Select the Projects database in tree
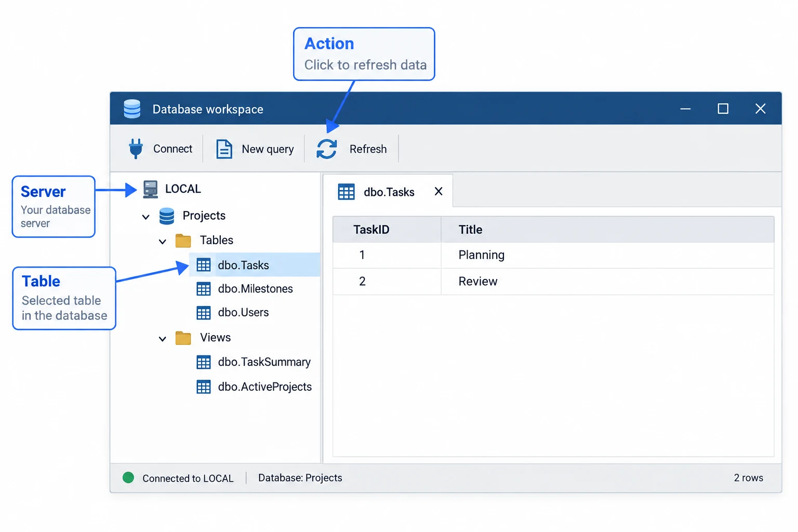Viewport: 798px width, 532px height. pos(204,216)
